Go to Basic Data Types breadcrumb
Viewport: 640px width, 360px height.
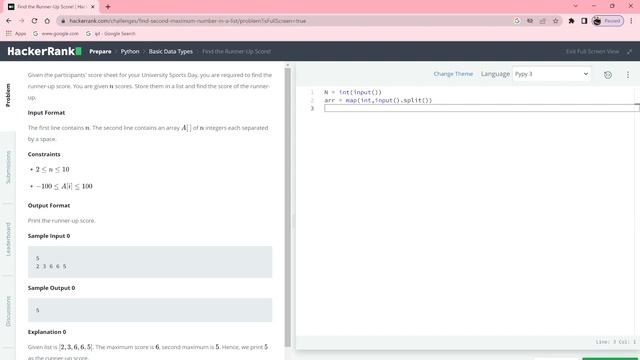(x=171, y=51)
